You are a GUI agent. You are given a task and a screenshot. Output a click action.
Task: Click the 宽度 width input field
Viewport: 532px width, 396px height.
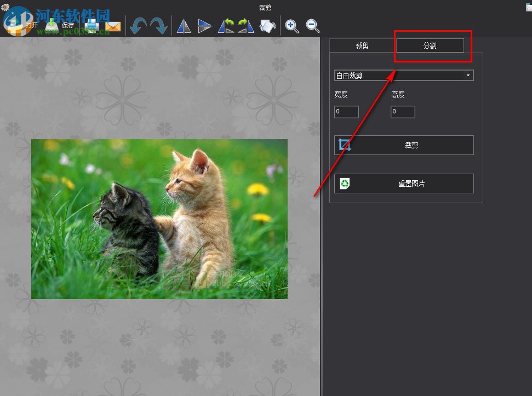(346, 112)
